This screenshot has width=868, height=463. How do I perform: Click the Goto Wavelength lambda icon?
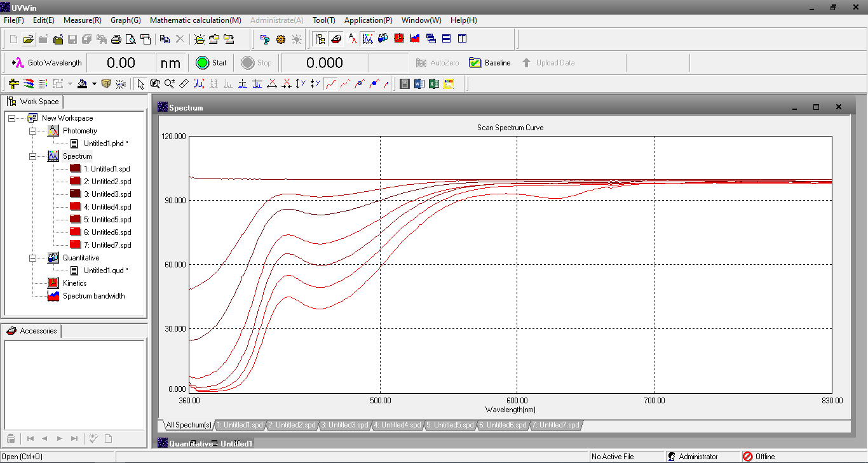pyautogui.click(x=18, y=63)
